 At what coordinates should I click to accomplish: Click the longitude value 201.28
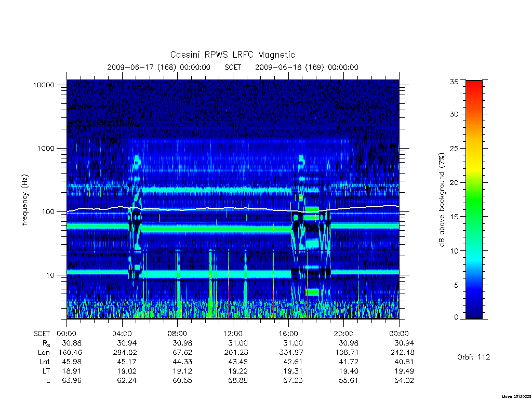coord(236,353)
